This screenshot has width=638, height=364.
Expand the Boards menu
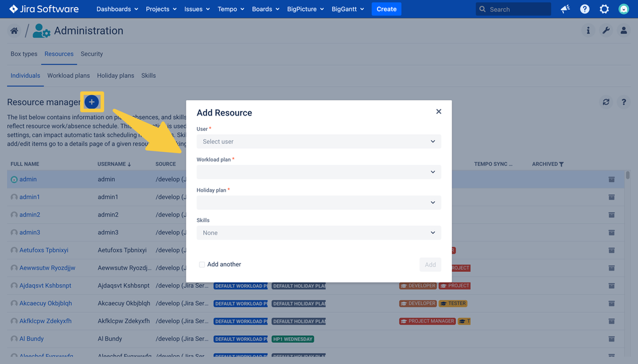click(266, 9)
